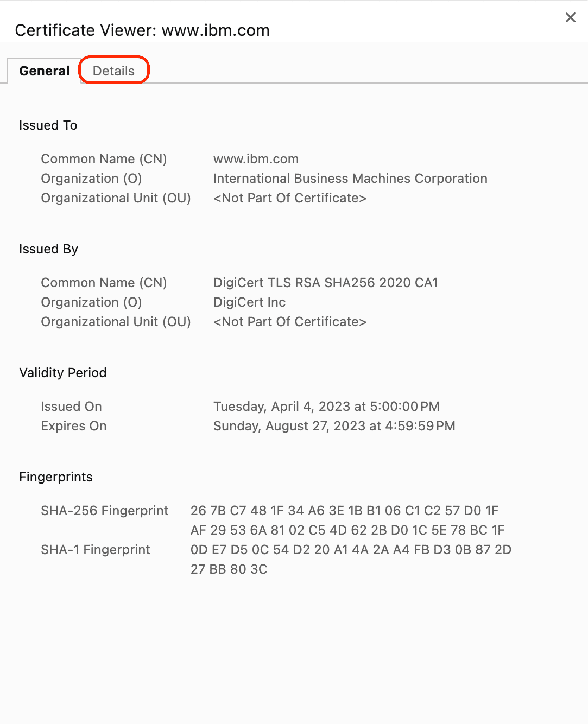The height and width of the screenshot is (724, 588).
Task: Click SHA-1 fingerprint line starting 0D E7
Action: (351, 550)
